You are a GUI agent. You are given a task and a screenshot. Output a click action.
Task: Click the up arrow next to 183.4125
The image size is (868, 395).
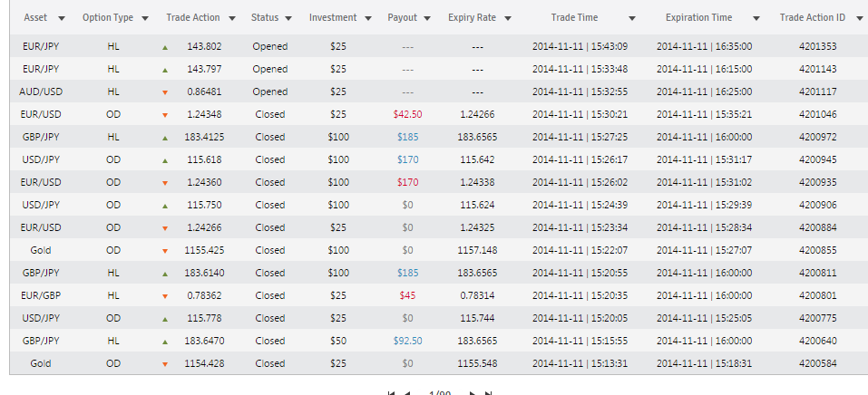click(164, 137)
